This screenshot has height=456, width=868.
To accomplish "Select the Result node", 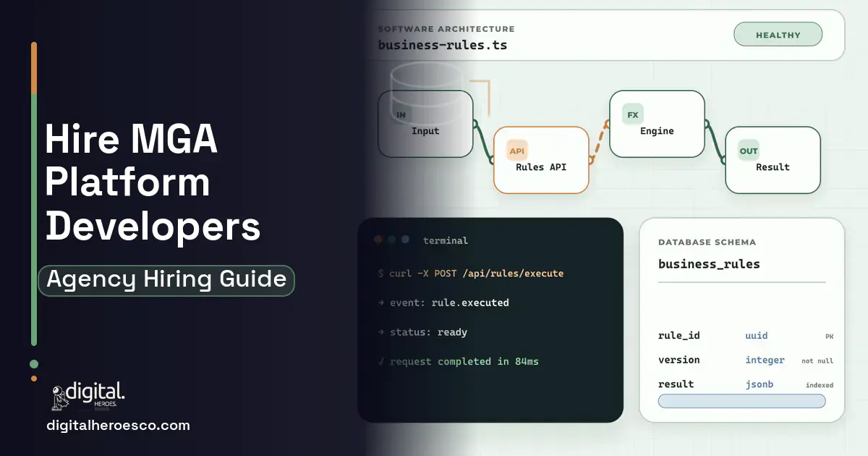I will 773,160.
